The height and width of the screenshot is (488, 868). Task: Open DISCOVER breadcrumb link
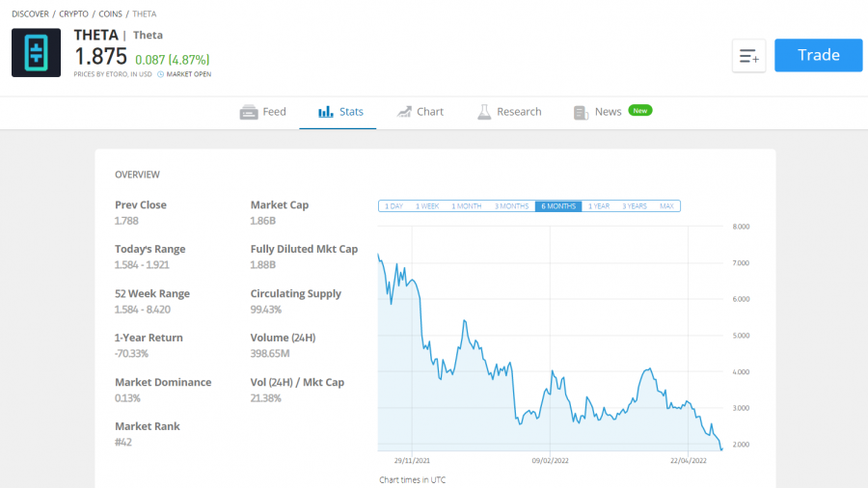pyautogui.click(x=30, y=14)
